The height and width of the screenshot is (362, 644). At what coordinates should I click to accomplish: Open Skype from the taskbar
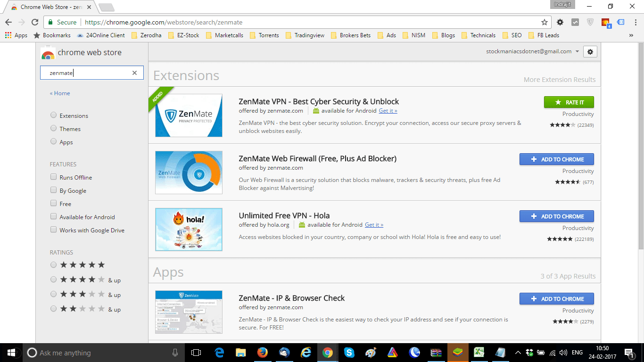click(x=349, y=353)
